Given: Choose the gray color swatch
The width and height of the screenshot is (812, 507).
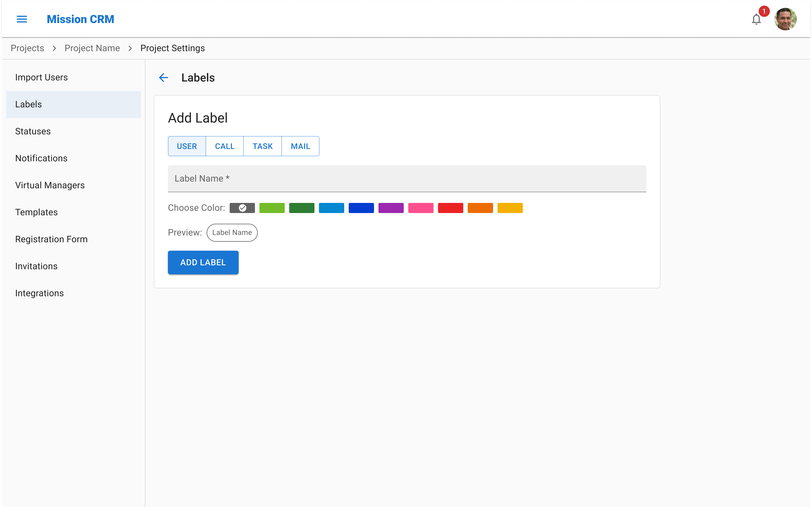Looking at the screenshot, I should pos(242,208).
